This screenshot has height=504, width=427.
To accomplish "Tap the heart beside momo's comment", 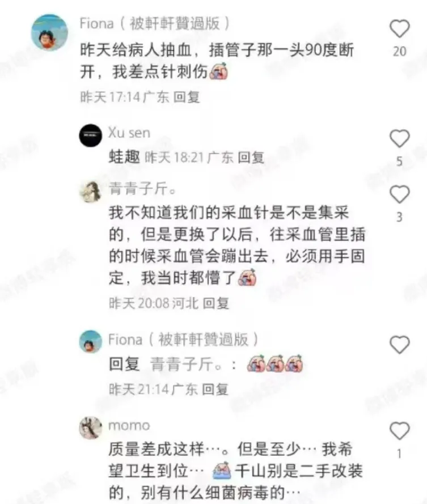I will point(400,431).
